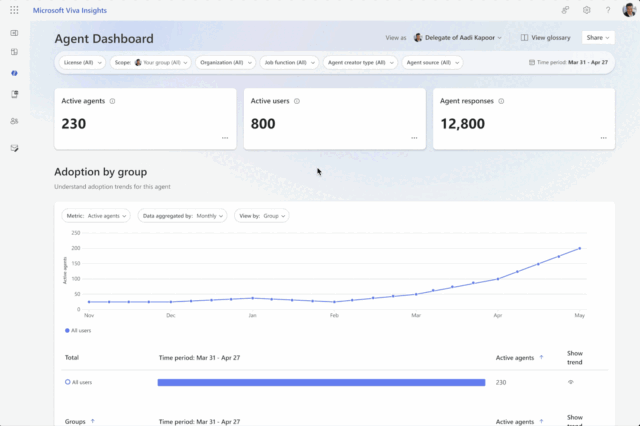This screenshot has height=426, width=640.
Task: Open the Data aggregated by Monthly dropdown
Action: [x=183, y=215]
